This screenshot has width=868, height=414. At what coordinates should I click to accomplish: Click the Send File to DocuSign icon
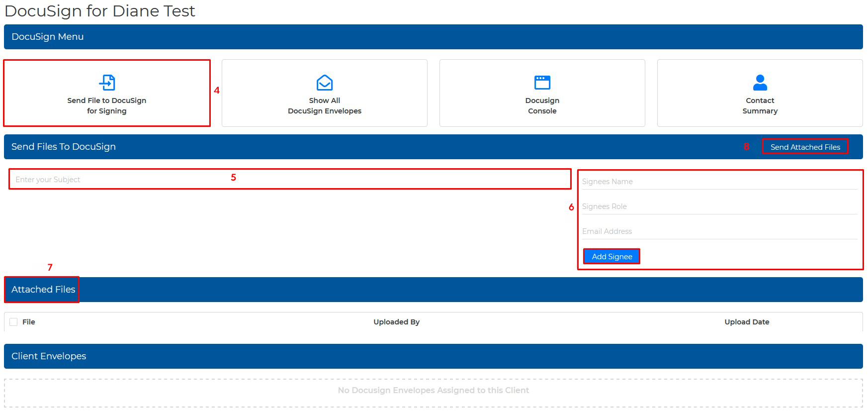click(107, 83)
